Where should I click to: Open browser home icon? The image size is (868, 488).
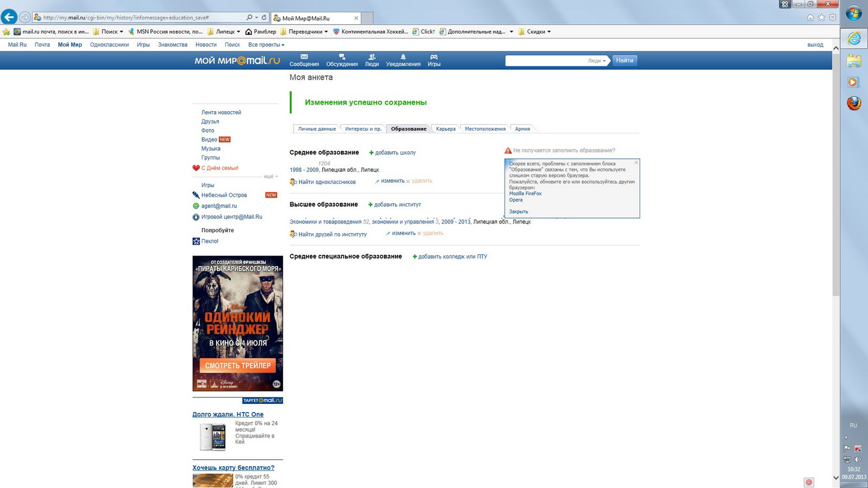(x=810, y=17)
